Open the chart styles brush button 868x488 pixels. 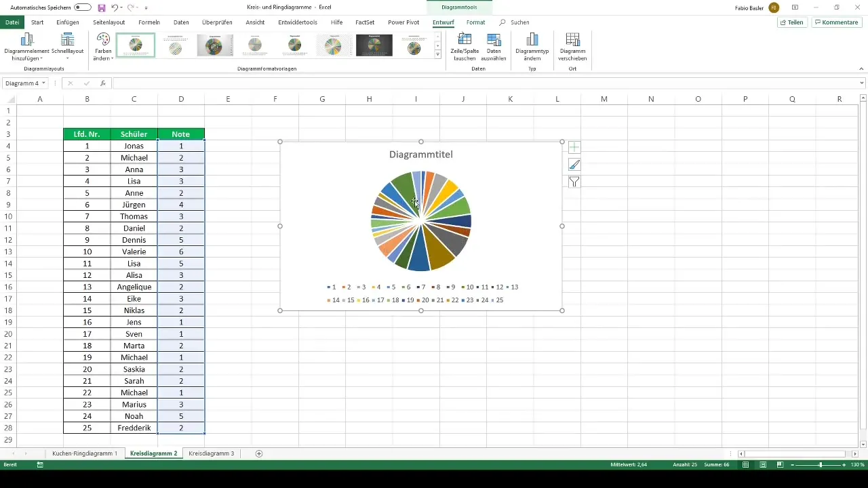click(574, 164)
